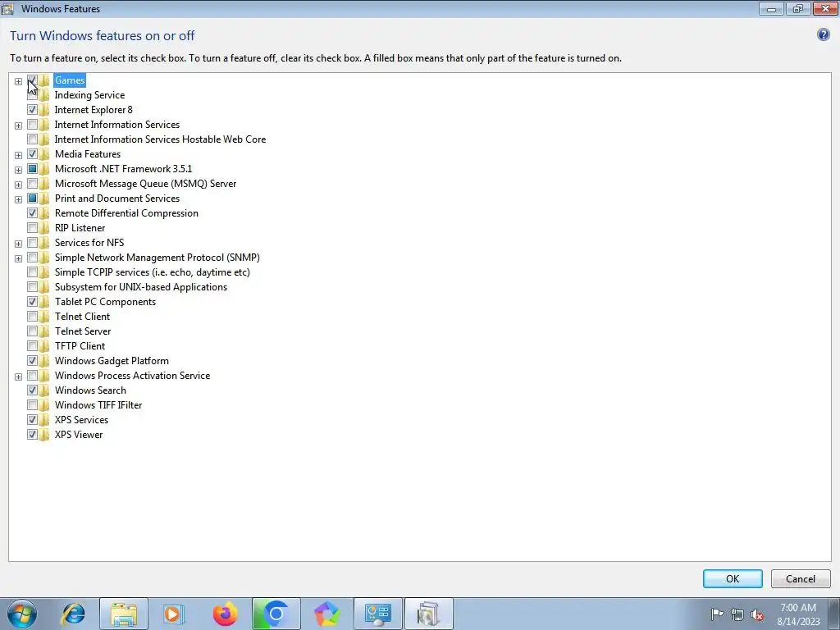
Task: Uncheck the Tablet PC Components checkbox
Action: (x=32, y=302)
